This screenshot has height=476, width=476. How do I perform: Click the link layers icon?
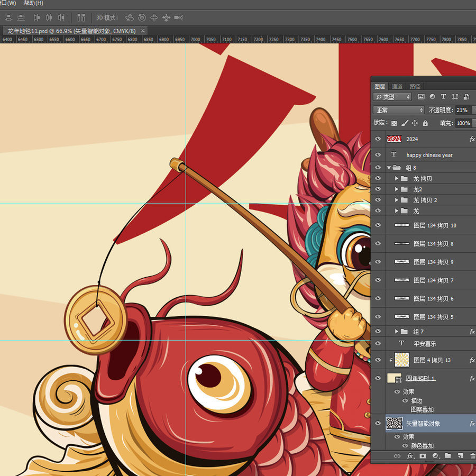pyautogui.click(x=397, y=456)
